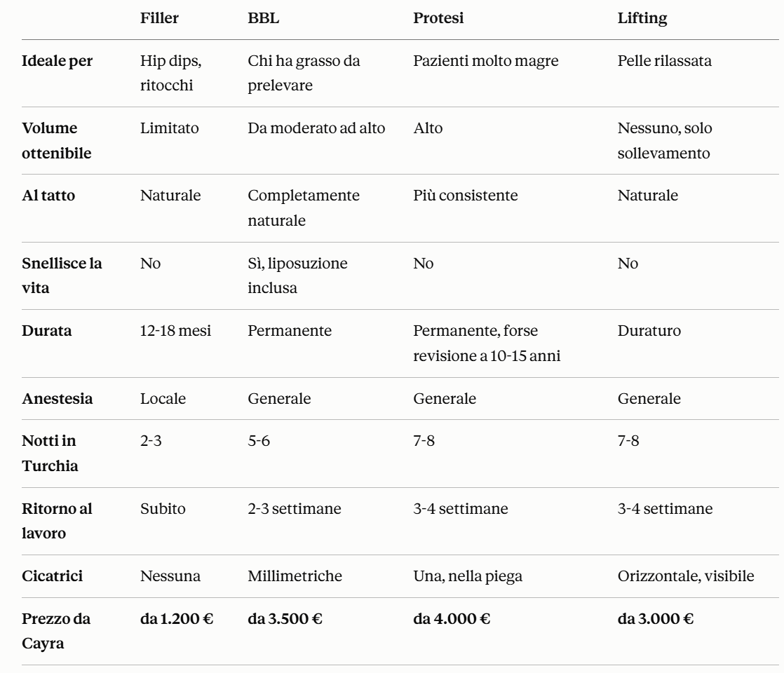Click the 'Al tatto' row label
This screenshot has height=673, width=784.
click(x=48, y=196)
